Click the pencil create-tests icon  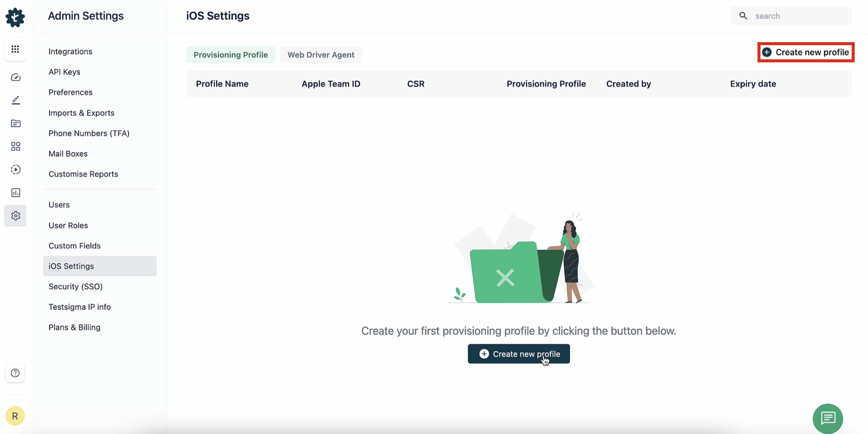15,100
